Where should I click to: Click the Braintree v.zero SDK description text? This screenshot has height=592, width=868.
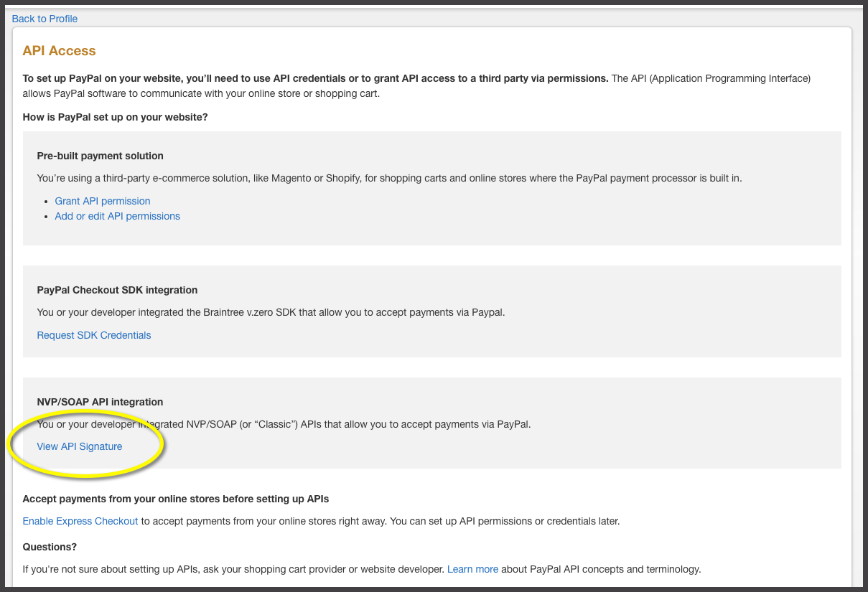point(271,312)
